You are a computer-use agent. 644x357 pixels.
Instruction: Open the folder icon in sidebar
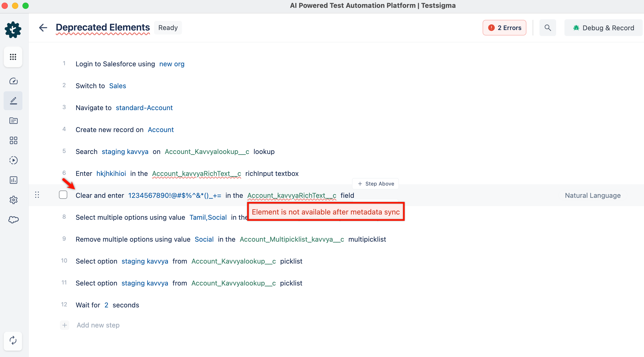tap(13, 121)
